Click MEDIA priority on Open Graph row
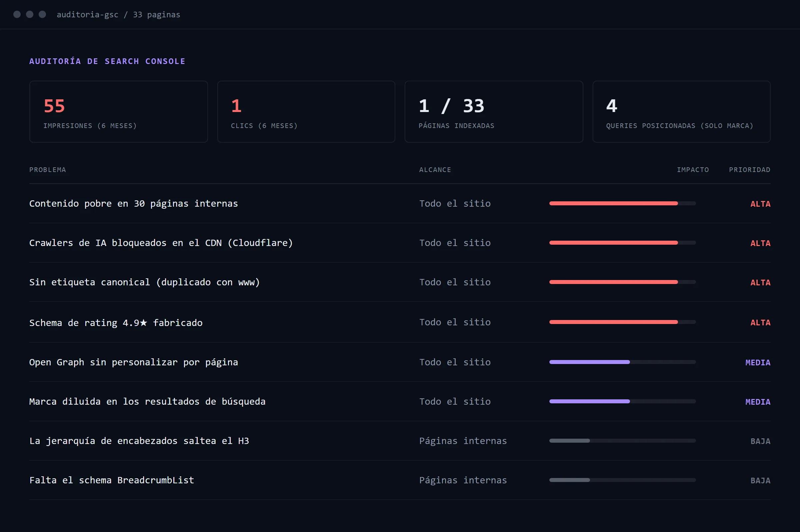Screen dimensions: 800x532 click(x=758, y=363)
